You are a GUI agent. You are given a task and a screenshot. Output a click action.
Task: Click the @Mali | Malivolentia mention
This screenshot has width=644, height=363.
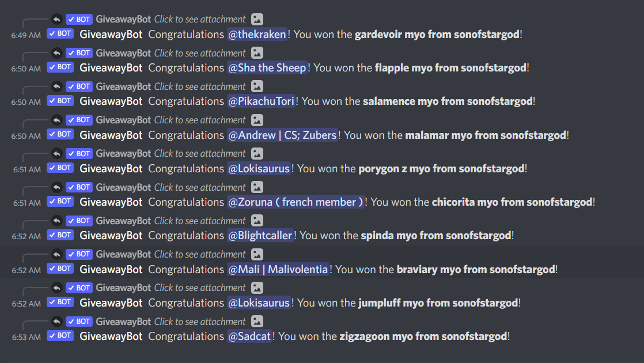278,269
